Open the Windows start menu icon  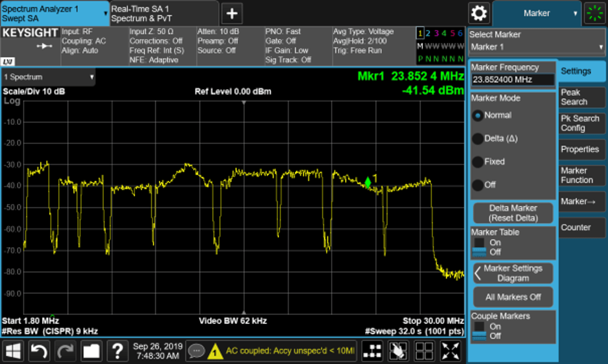click(x=13, y=351)
